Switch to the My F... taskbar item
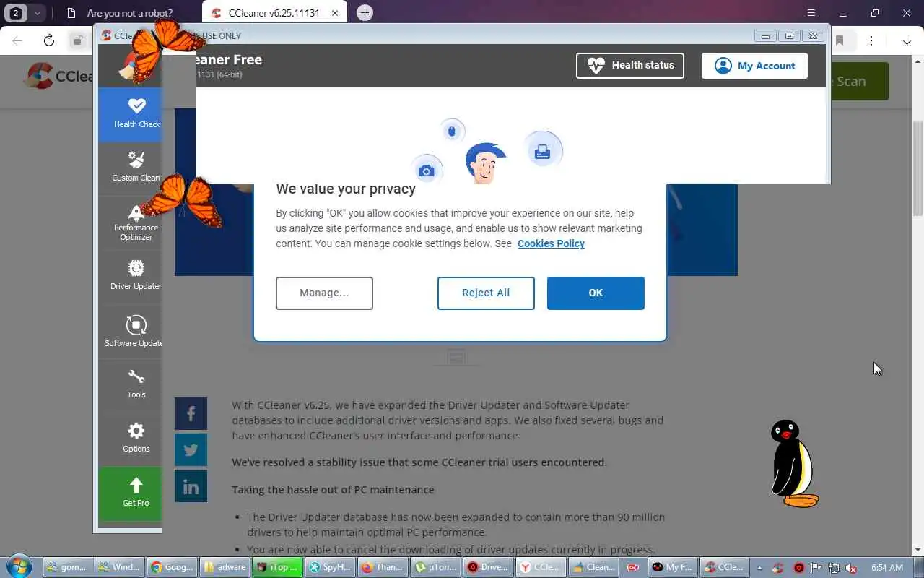 click(x=672, y=567)
